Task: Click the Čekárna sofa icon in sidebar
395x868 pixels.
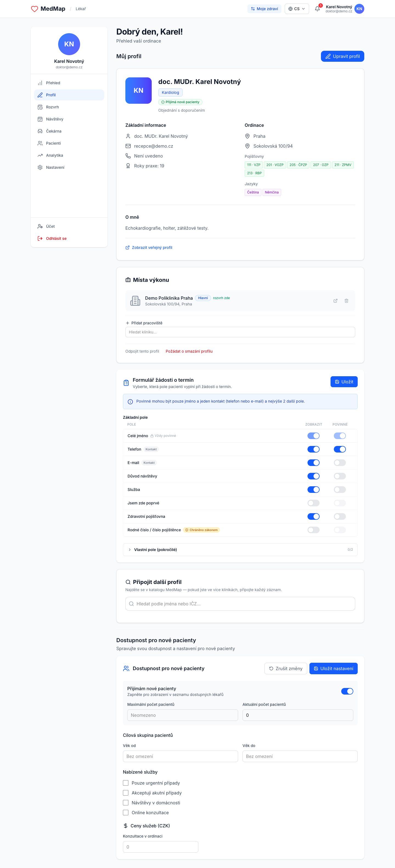Action: pos(40,131)
